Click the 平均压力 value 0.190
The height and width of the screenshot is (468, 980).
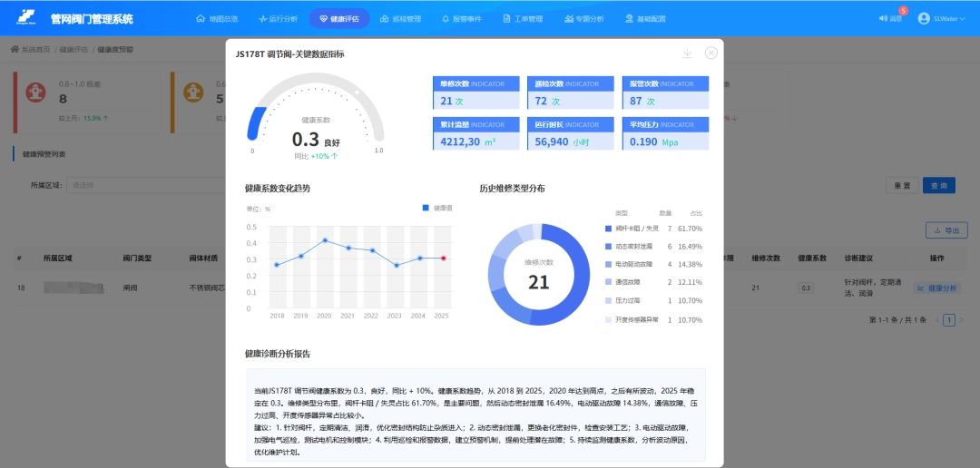(x=643, y=141)
